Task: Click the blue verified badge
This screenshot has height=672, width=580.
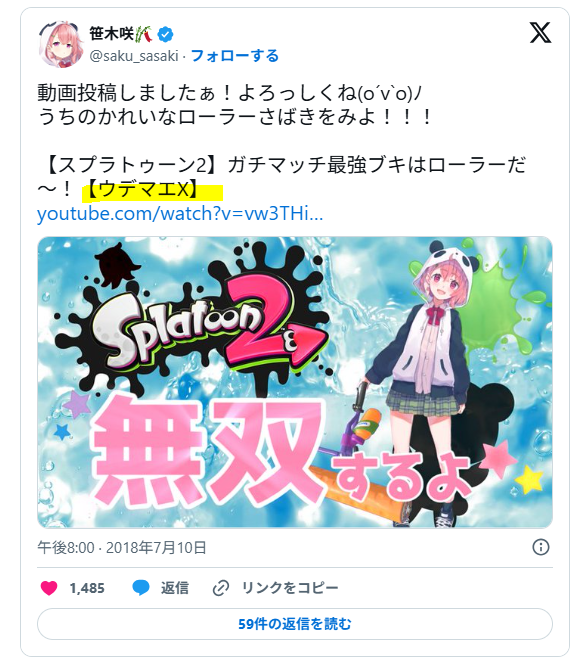Action: coord(165,34)
